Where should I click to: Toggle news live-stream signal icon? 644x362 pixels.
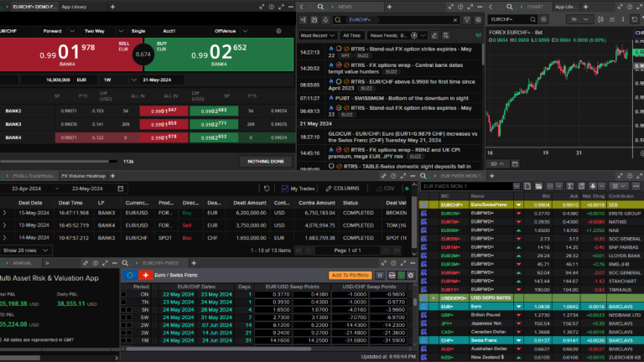point(479,35)
